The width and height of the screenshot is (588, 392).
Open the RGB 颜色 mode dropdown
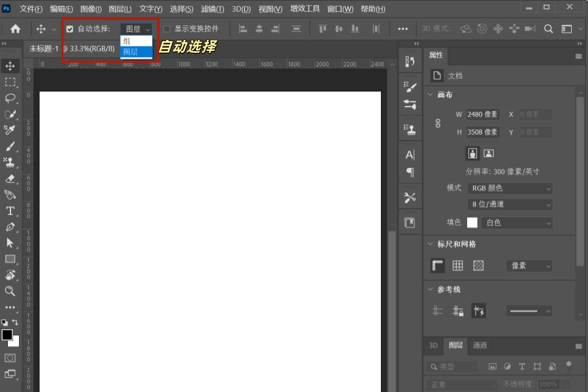[x=510, y=188]
